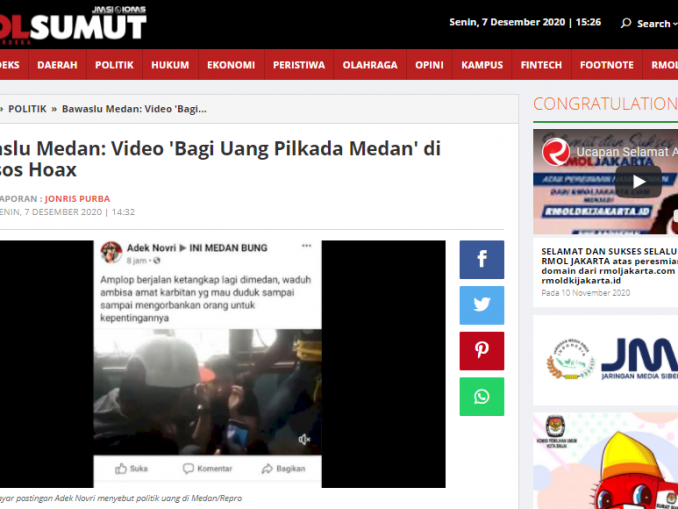Open three-dot menu of Adek Novri post
This screenshot has width=678, height=509.
coord(306,246)
